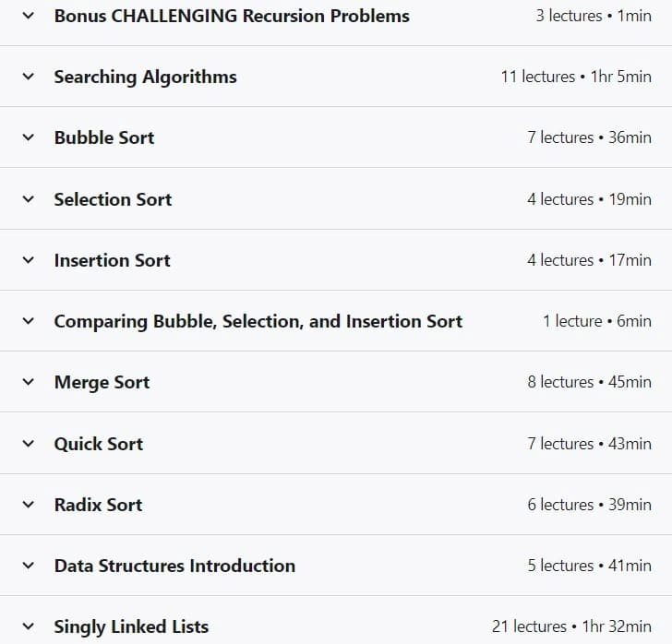Screen dimensions: 672x644
Task: Click the Bonus CHALLENGING Recursion Problems title
Action: pos(232,16)
